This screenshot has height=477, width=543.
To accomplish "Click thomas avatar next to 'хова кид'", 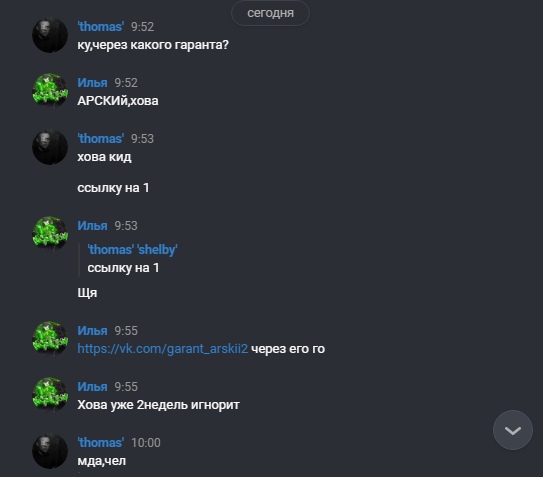I will pyautogui.click(x=50, y=147).
